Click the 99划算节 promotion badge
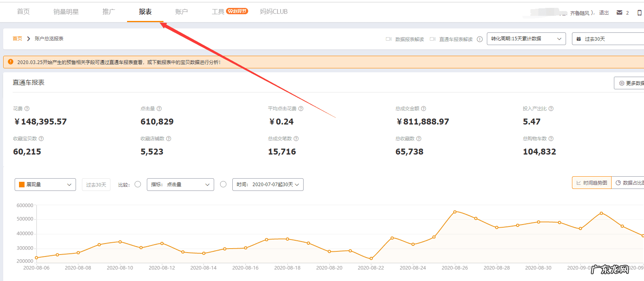Image resolution: width=644 pixels, height=281 pixels. click(x=237, y=11)
